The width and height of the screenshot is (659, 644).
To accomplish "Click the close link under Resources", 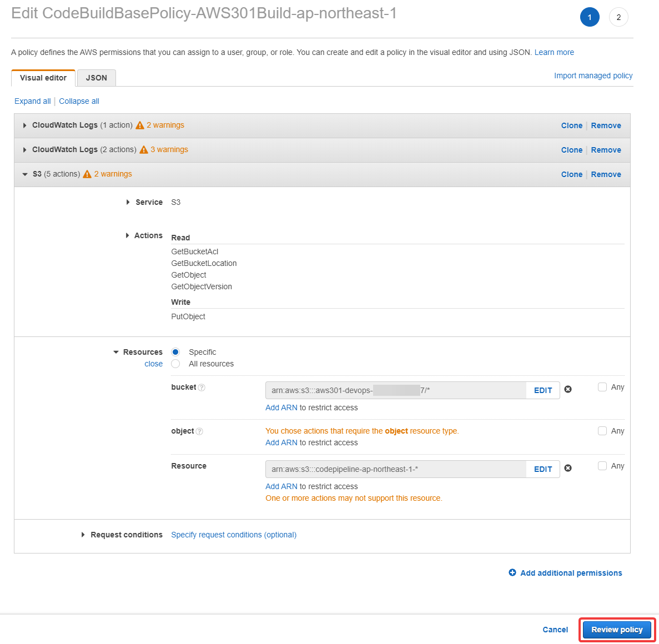I will pos(153,364).
